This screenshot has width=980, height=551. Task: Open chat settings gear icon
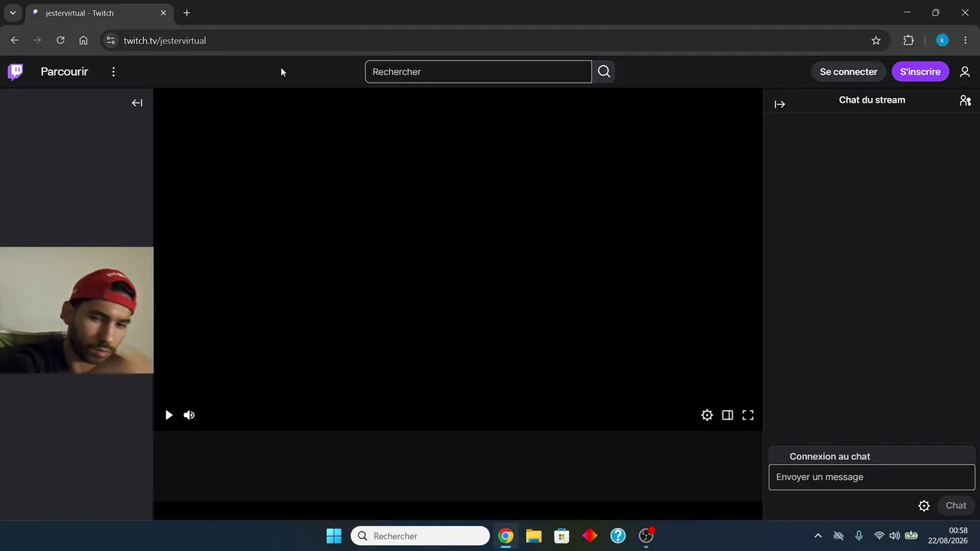coord(924,506)
